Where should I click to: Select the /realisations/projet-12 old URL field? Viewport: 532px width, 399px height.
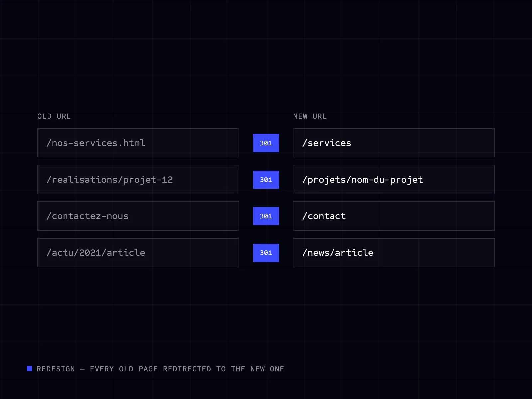click(138, 180)
